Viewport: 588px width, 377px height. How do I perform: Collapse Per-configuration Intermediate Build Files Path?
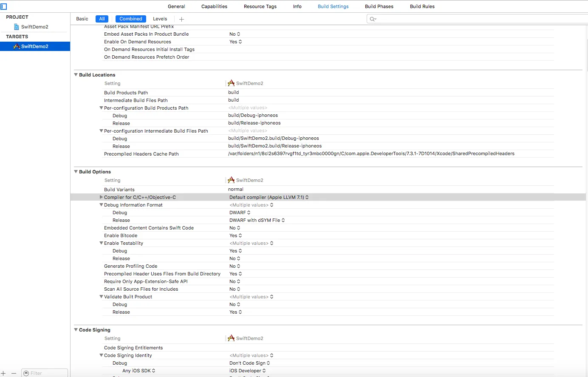[x=102, y=131]
